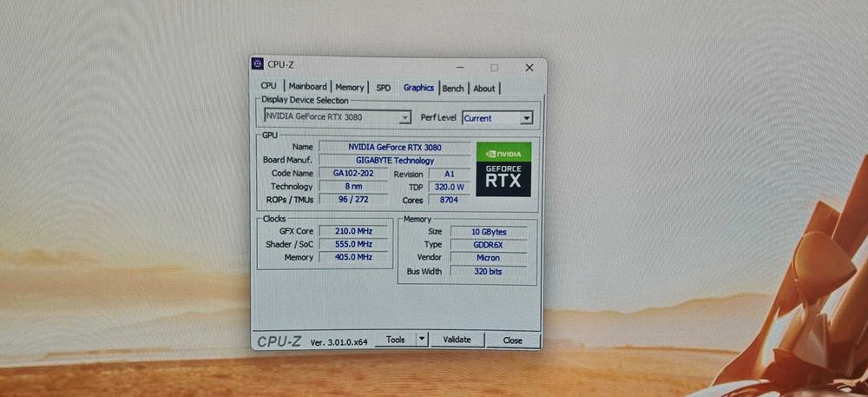This screenshot has width=868, height=397.
Task: Click the memory size 10 GBytes value
Action: coord(489,232)
